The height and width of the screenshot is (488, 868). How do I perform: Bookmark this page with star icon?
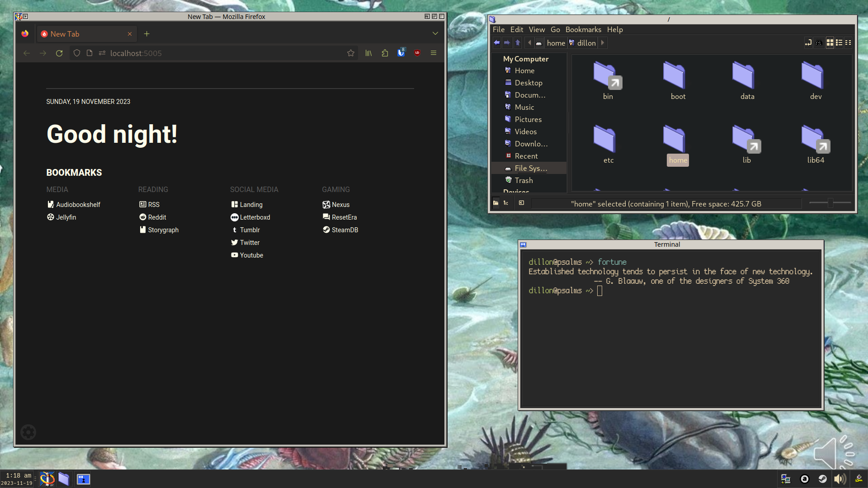point(351,53)
